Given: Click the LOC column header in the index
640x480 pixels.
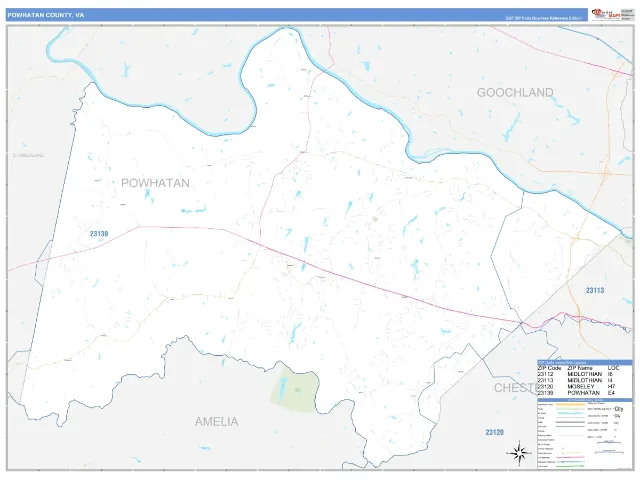Looking at the screenshot, I should tap(613, 368).
